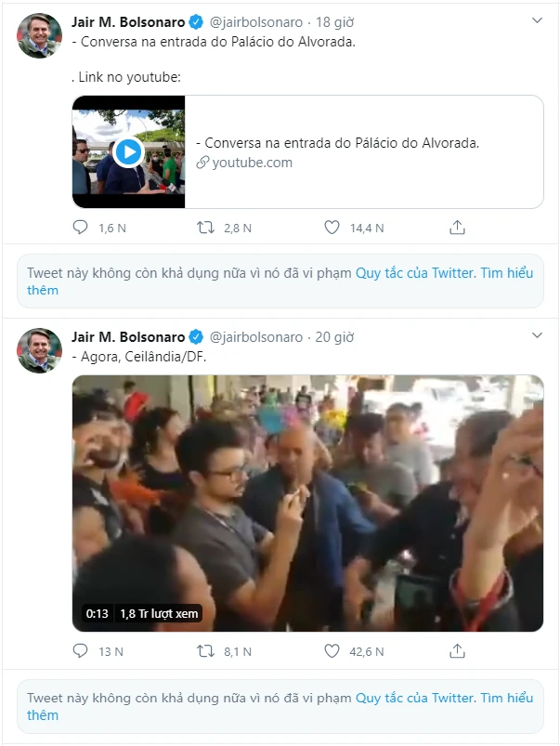Retweet the Palácio do Alvorada tweet
This screenshot has width=560, height=746.
coord(207,227)
